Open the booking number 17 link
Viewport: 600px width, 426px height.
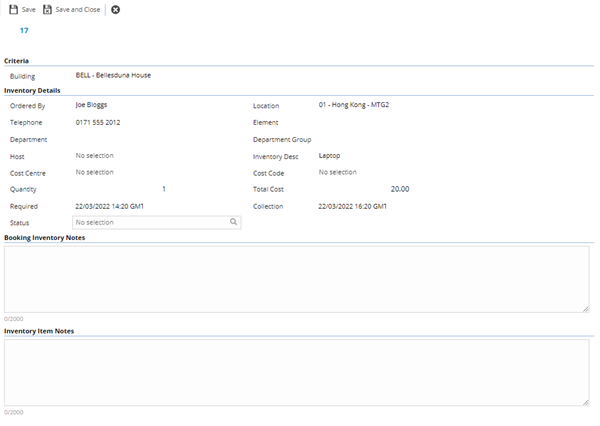tap(24, 31)
